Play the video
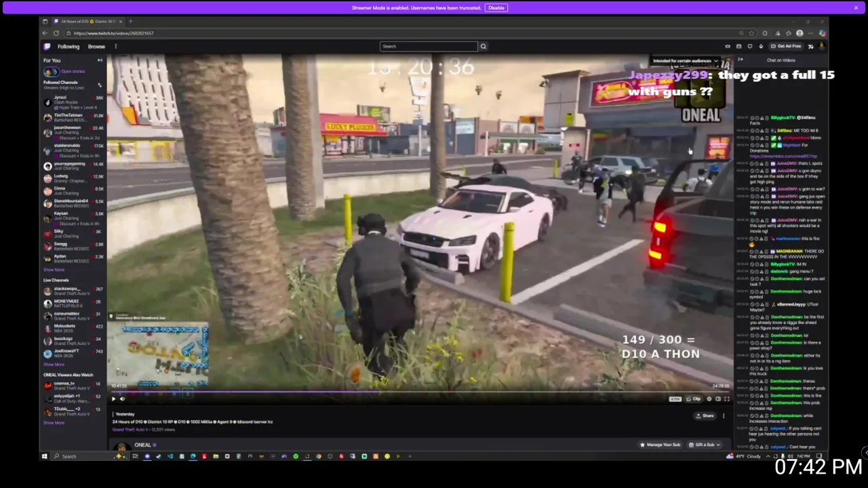868x488 pixels. click(x=114, y=399)
